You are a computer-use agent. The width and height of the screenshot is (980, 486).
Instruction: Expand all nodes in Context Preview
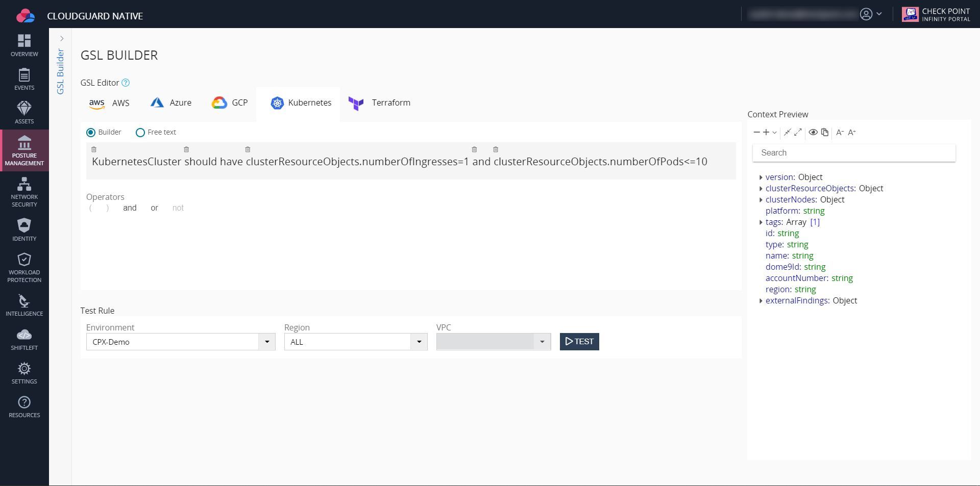click(798, 132)
